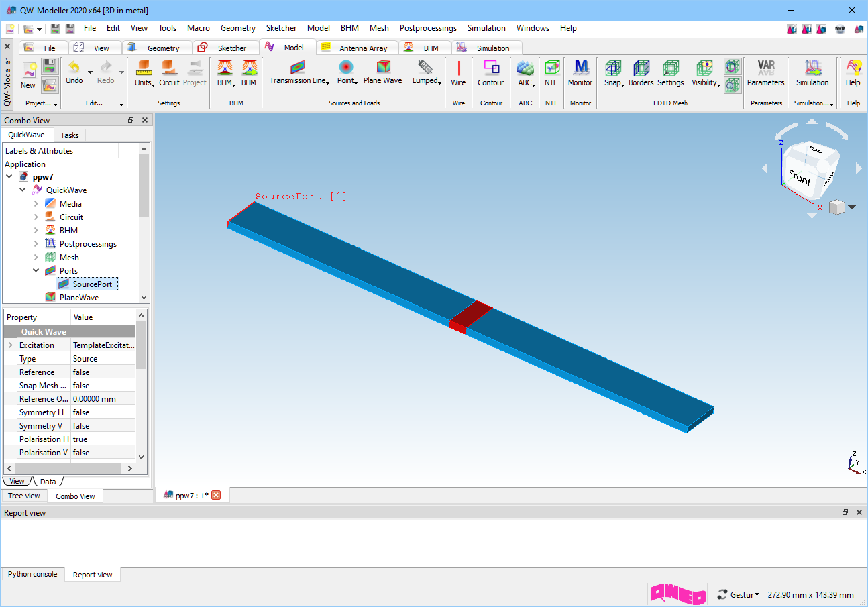Switch to the Data property tab

click(x=48, y=481)
